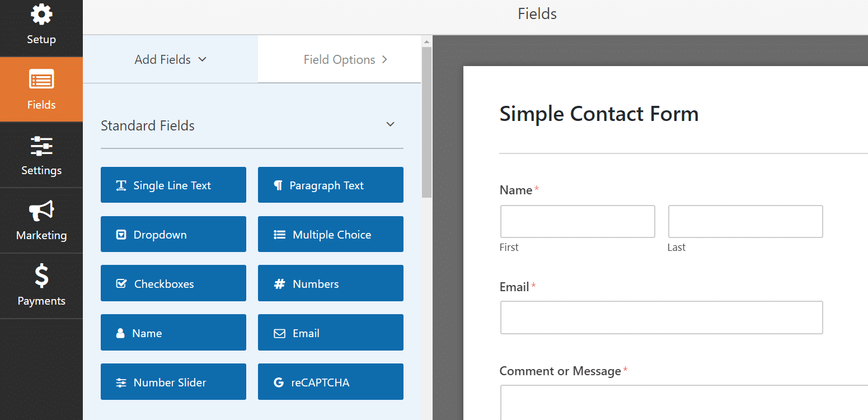
Task: Switch to the Field Options tab
Action: [339, 59]
